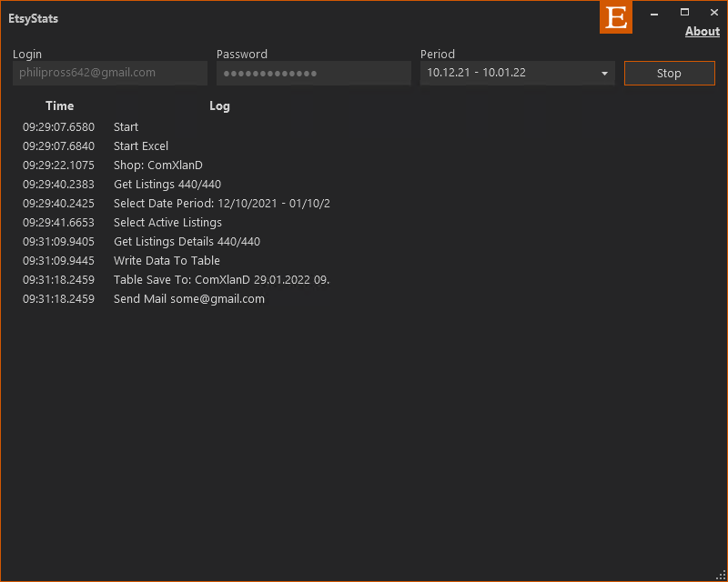Focus the Login email field
728x582 pixels.
110,74
